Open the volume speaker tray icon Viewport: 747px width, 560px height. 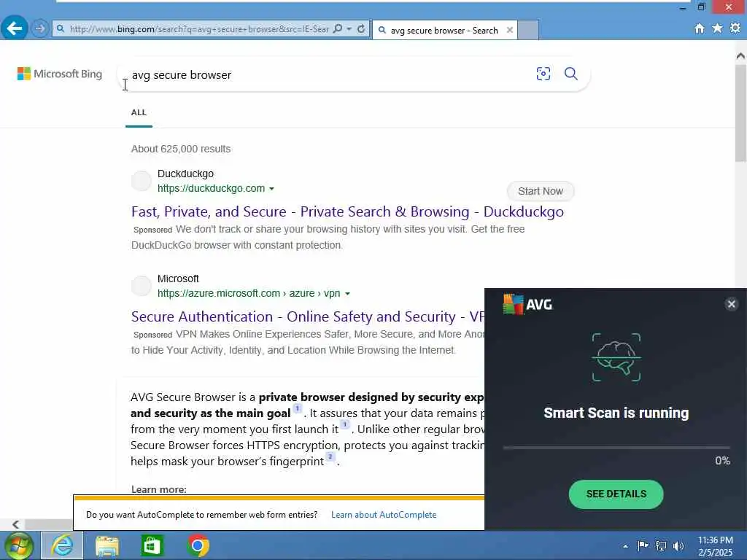click(678, 545)
